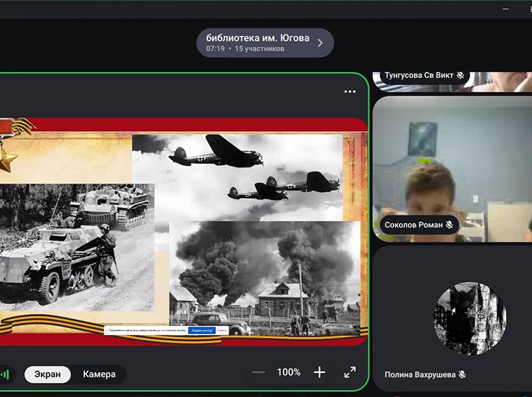Open the three-dots menu on shared screen
Image resolution: width=532 pixels, height=397 pixels.
350,91
